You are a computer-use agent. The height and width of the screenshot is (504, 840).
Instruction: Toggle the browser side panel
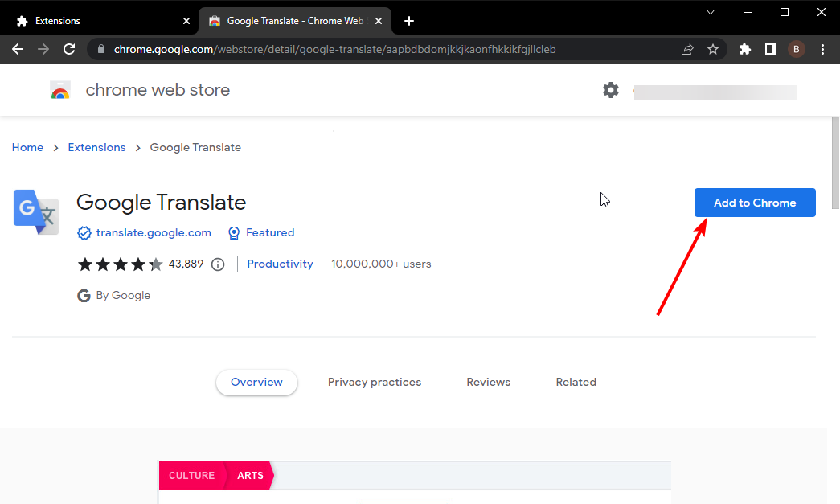770,49
